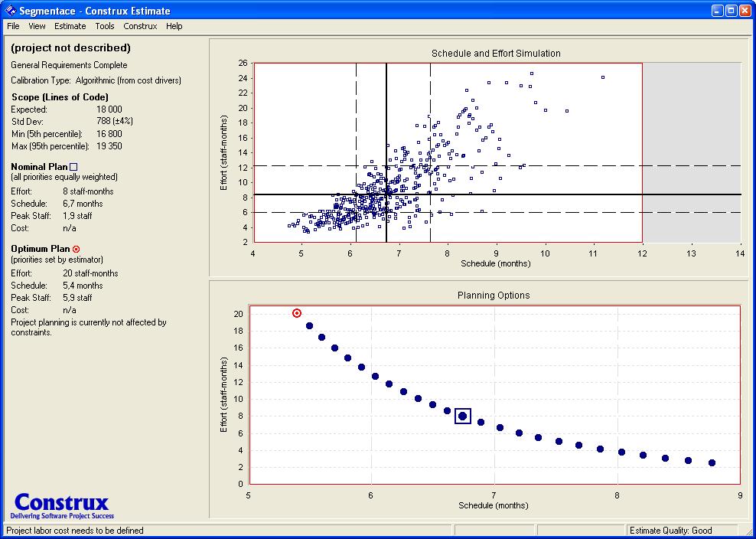The height and width of the screenshot is (539, 756).
Task: Select the Nominal Plan peak staff "1,9 staff"
Action: [x=77, y=216]
